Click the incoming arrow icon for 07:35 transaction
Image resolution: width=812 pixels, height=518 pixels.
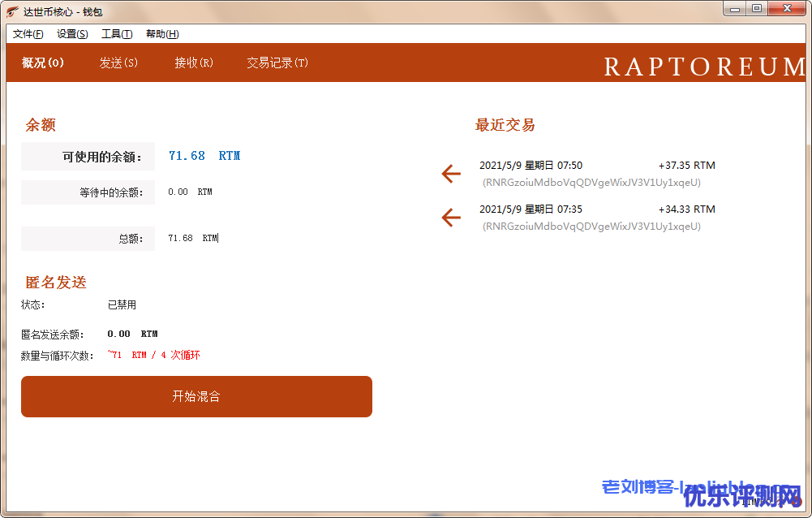pyautogui.click(x=451, y=218)
